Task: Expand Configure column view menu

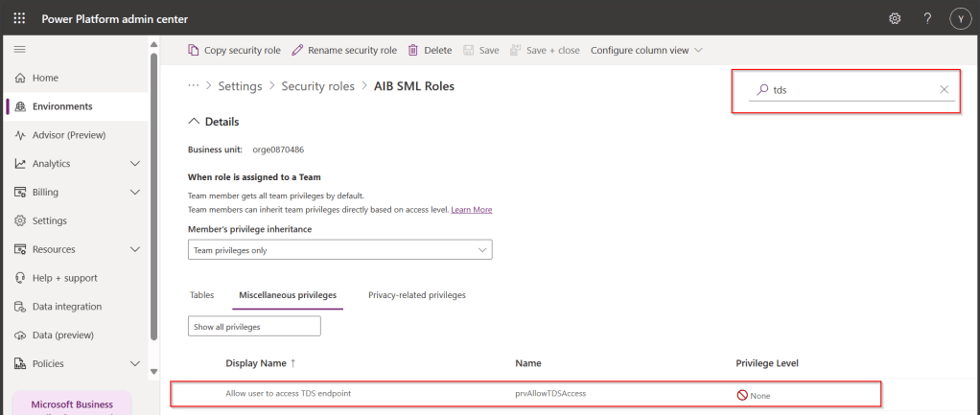Action: [x=646, y=50]
